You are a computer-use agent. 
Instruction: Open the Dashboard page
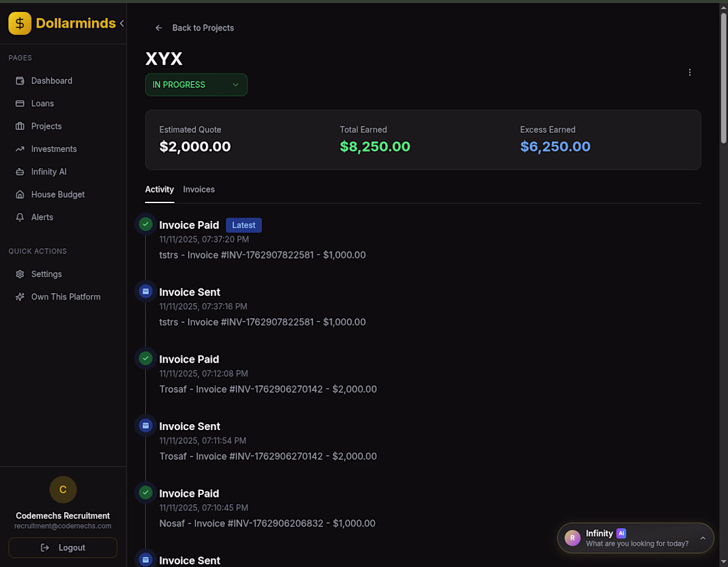52,81
